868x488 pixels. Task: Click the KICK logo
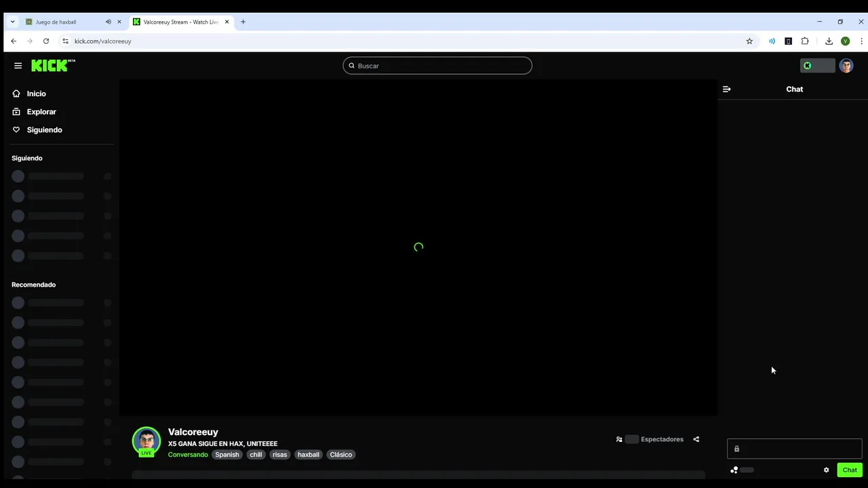coord(53,65)
